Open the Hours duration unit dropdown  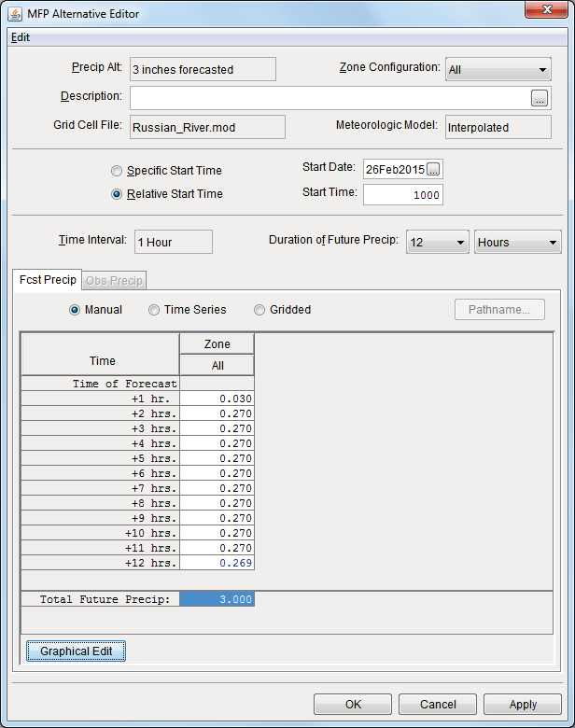517,243
